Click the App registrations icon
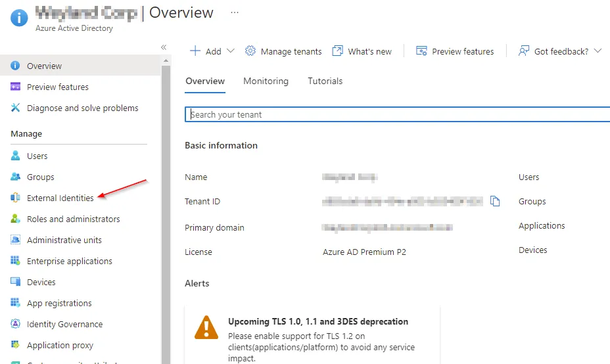Image resolution: width=610 pixels, height=364 pixels. coord(15,302)
